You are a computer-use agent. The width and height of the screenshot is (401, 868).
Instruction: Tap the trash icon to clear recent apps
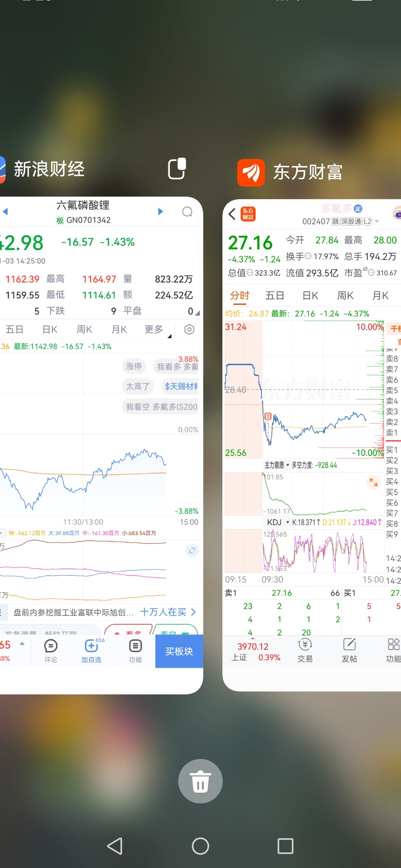(200, 781)
